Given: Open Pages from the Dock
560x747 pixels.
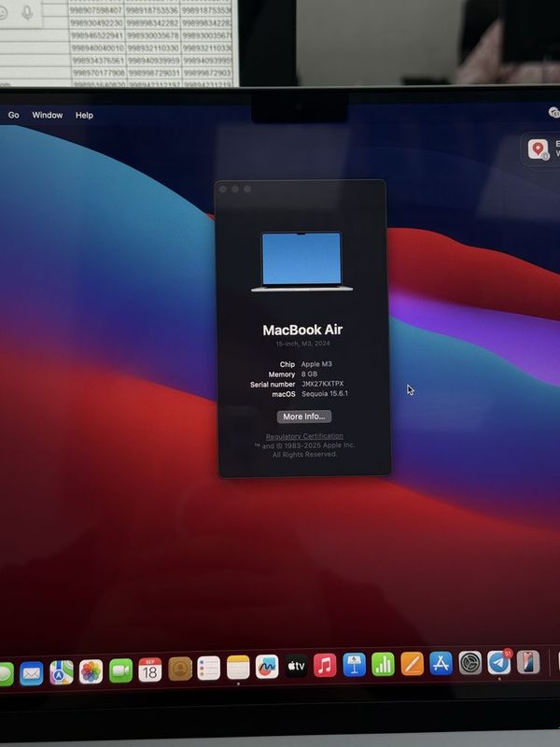Looking at the screenshot, I should (x=413, y=664).
